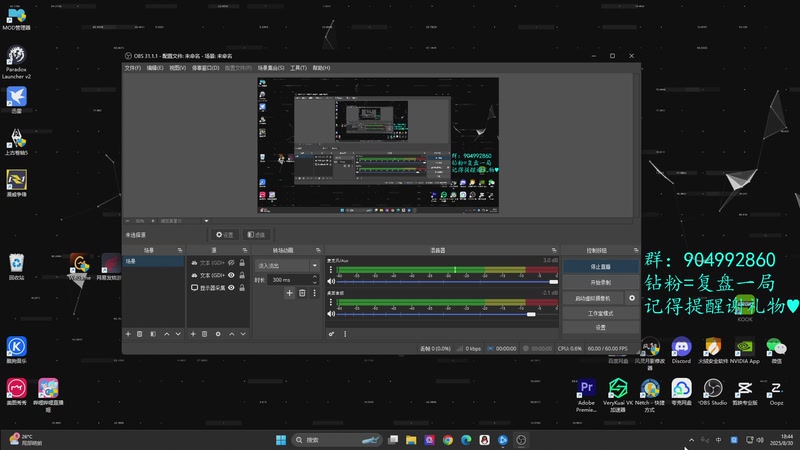Open the Docks (D) menu in OBS
800x450 pixels.
coord(206,68)
